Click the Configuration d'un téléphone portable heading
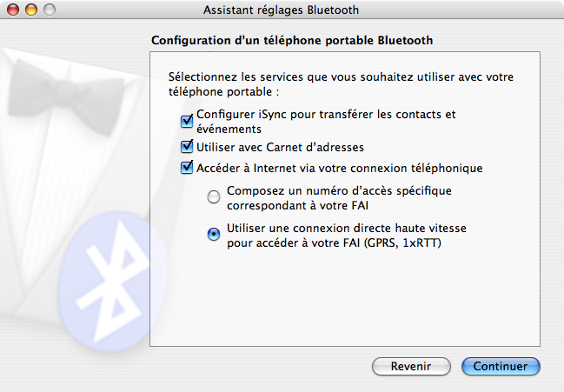The width and height of the screenshot is (564, 392). click(292, 40)
